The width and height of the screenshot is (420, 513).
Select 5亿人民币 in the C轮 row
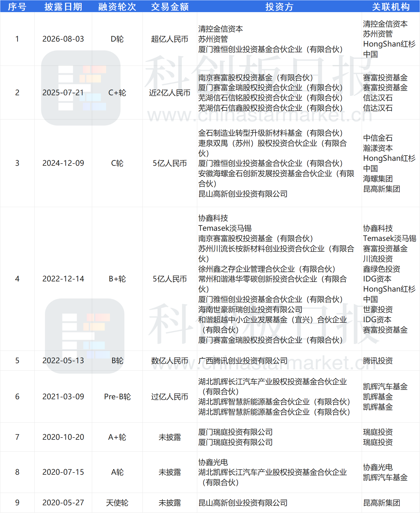click(170, 163)
